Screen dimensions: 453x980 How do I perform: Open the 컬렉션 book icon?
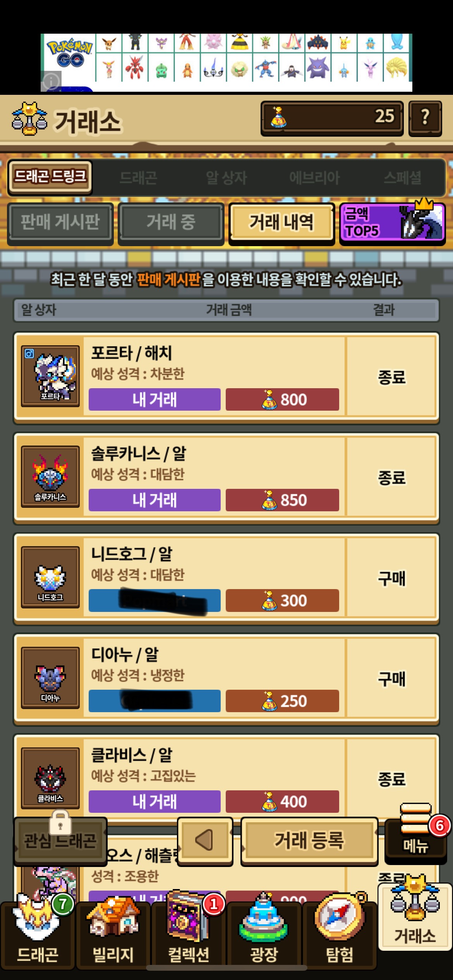(189, 934)
